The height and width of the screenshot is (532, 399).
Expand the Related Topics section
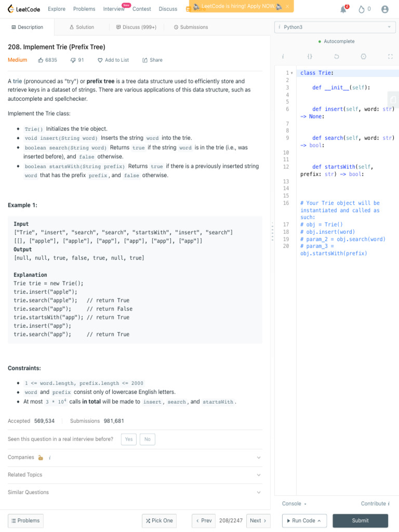tap(135, 475)
